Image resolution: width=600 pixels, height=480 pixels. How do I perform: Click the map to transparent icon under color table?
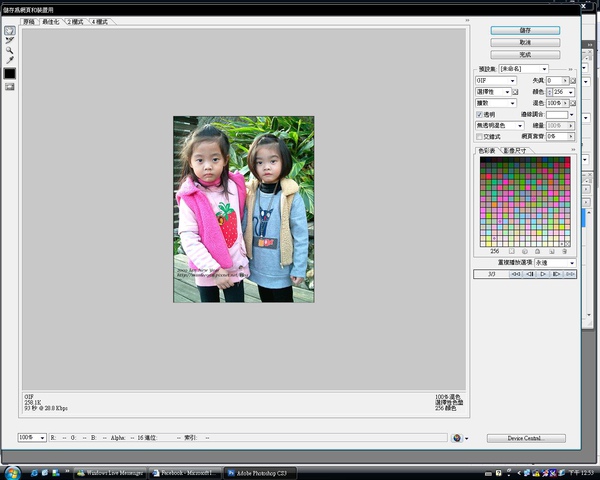[x=512, y=251]
